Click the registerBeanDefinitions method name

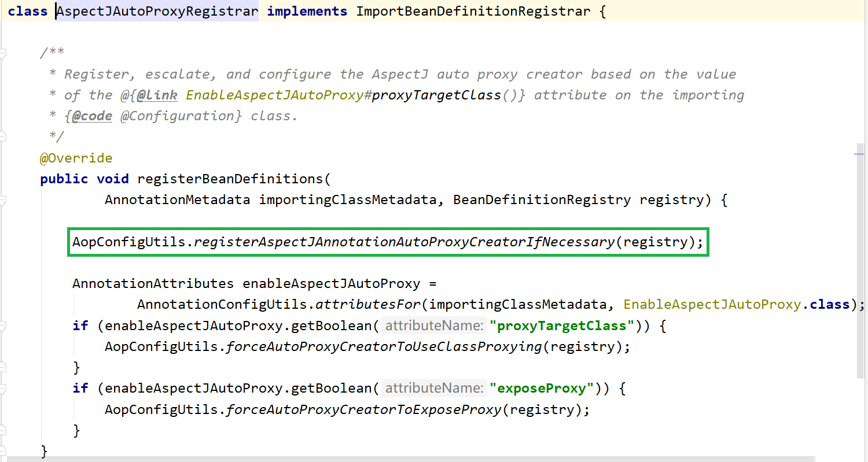[231, 179]
